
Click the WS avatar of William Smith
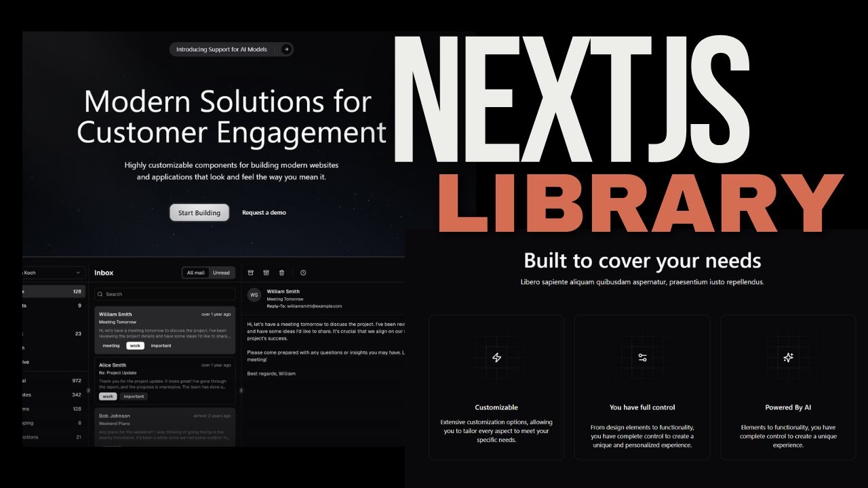[x=254, y=295]
